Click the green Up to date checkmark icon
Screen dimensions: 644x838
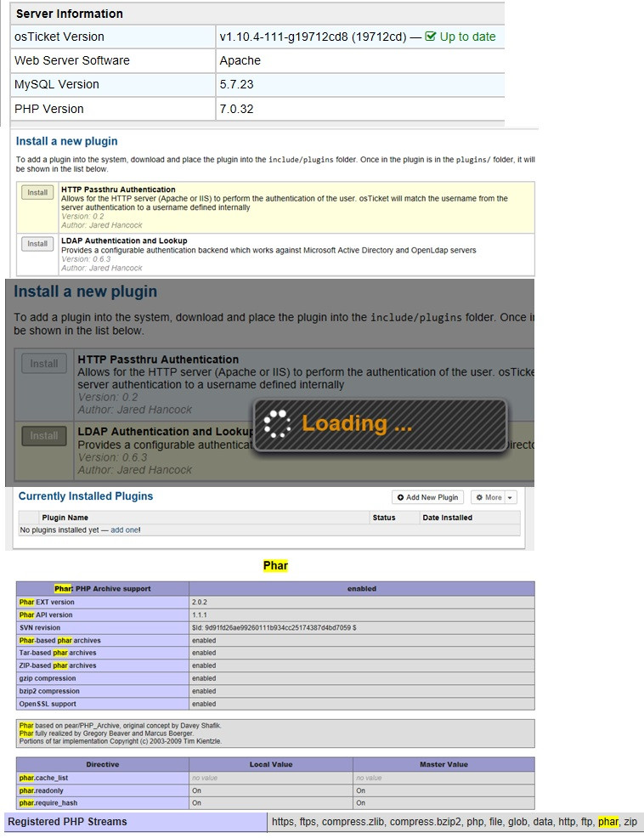431,37
